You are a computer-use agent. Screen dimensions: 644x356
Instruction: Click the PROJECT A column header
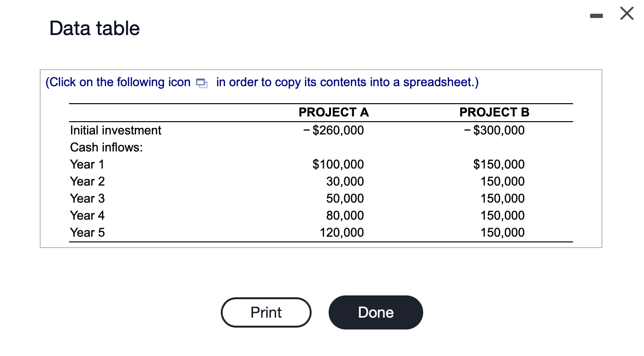(334, 112)
